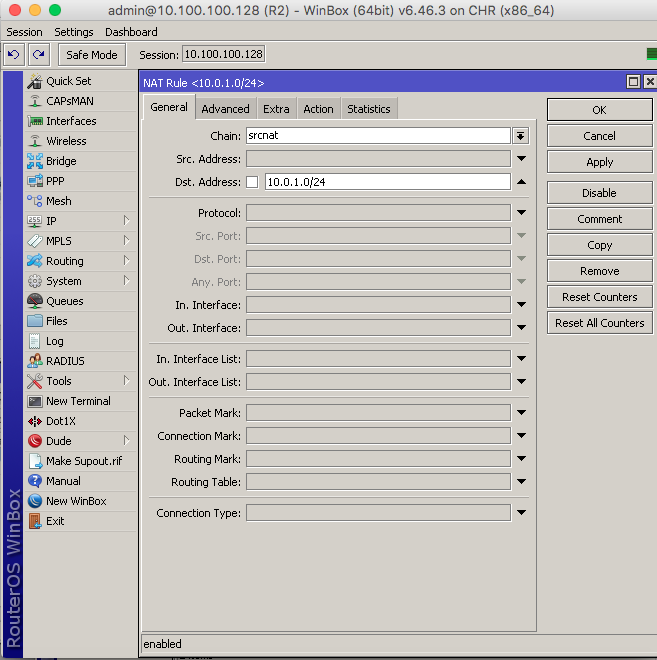Screen dimensions: 657x660
Task: Click Make Supout.rif icon
Action: click(35, 461)
